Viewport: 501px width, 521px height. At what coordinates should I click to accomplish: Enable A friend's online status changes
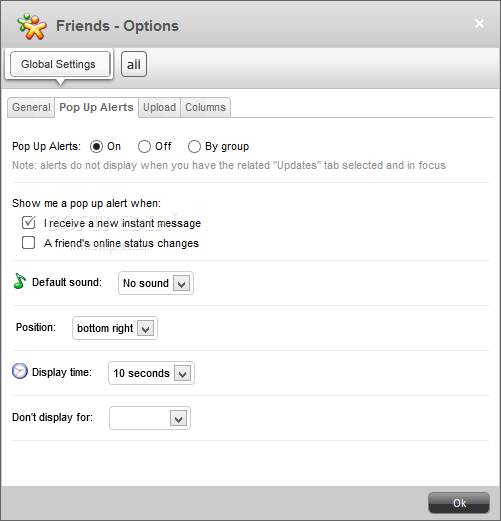28,243
